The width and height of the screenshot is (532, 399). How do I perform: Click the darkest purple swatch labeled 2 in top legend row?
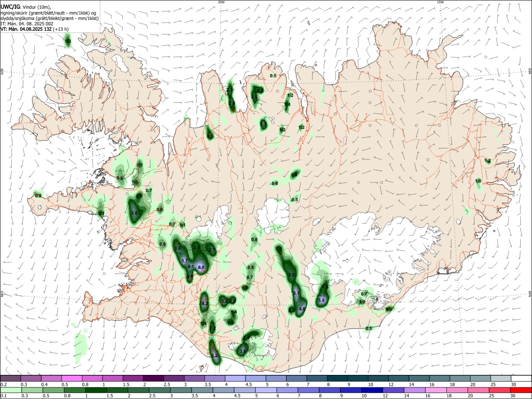[x=153, y=378]
